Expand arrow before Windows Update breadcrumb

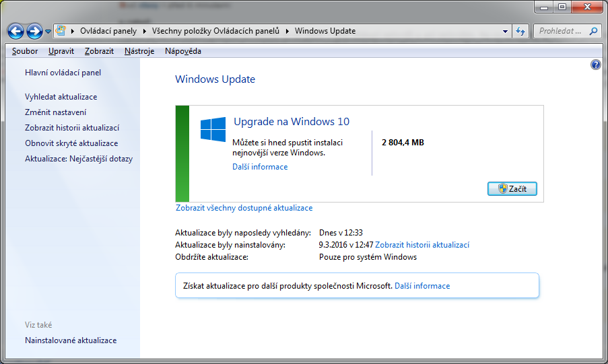pyautogui.click(x=288, y=31)
